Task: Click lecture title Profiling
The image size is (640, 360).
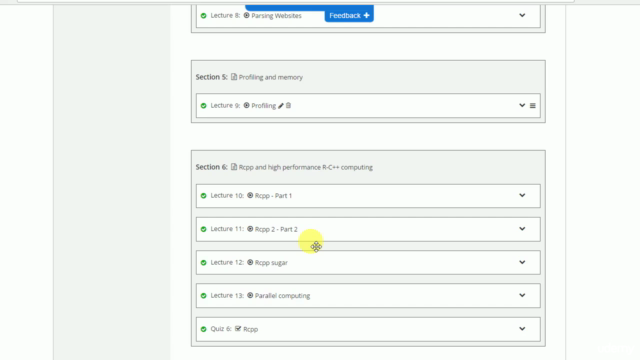Action: (264, 106)
